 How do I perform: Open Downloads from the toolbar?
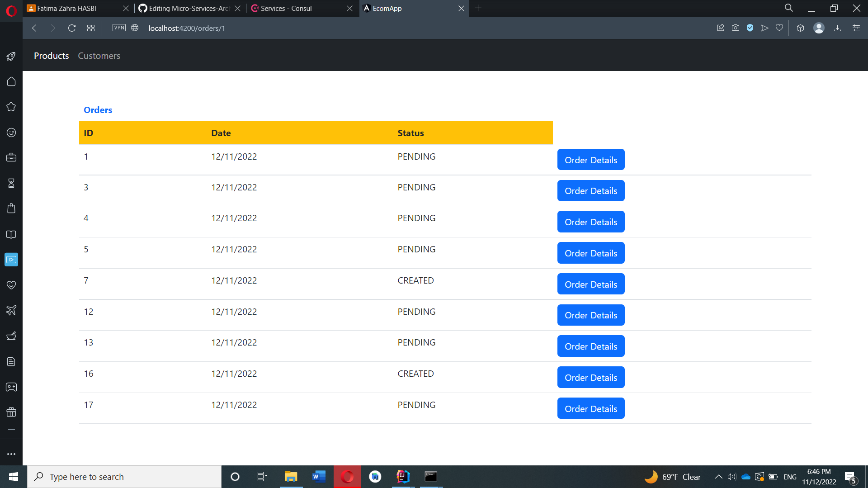coord(837,28)
